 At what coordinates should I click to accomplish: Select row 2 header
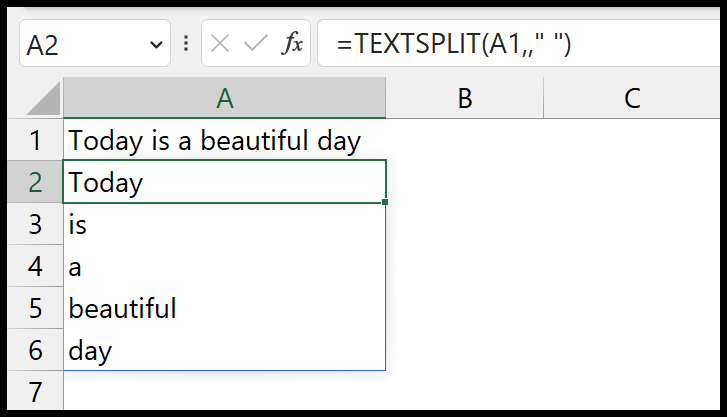(x=35, y=182)
